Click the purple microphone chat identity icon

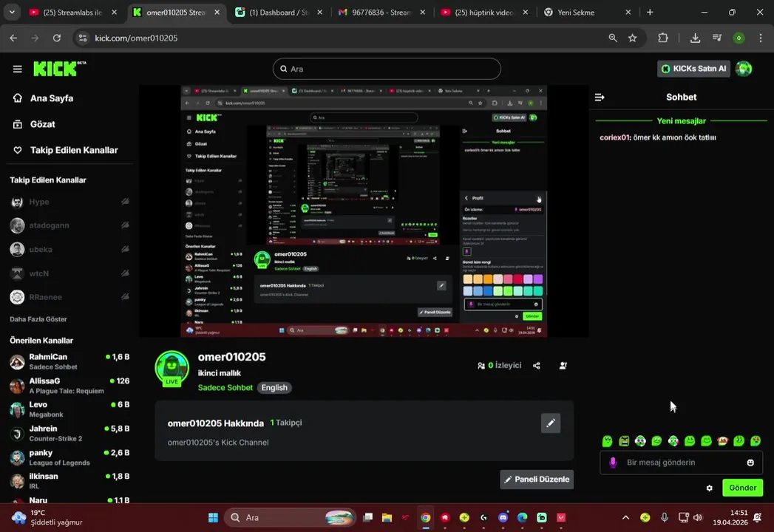(613, 463)
